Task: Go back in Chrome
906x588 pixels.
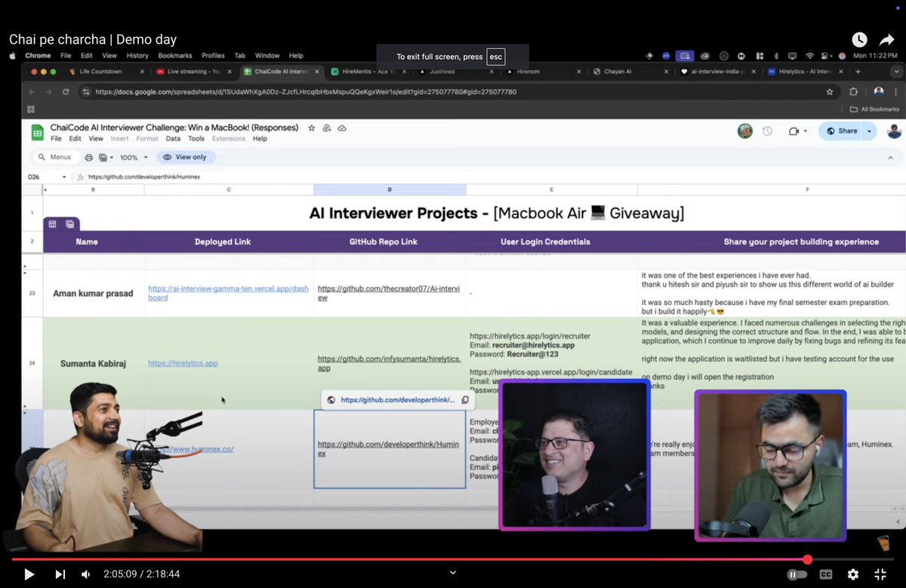Action: [x=32, y=91]
